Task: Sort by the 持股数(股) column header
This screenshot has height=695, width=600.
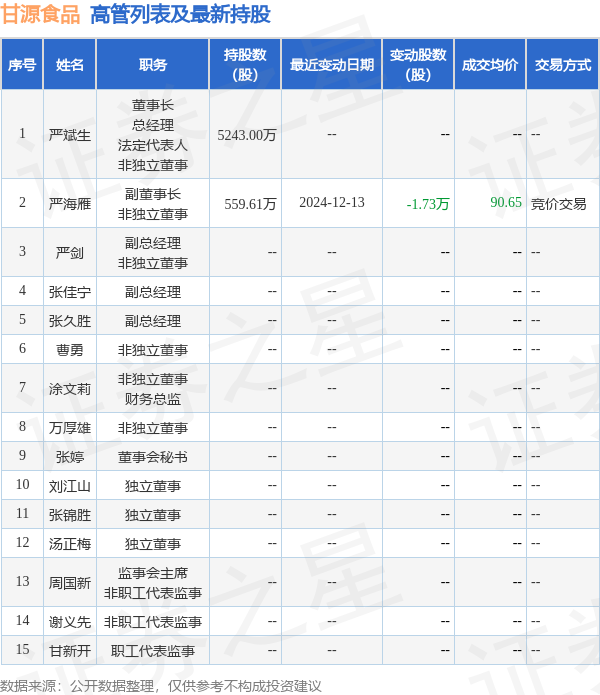Action: 245,65
